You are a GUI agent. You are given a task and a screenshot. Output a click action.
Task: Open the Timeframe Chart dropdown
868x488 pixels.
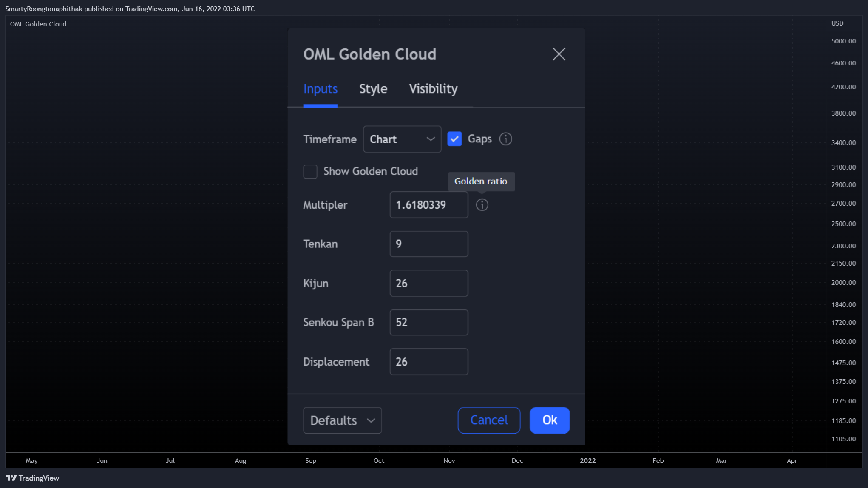pyautogui.click(x=402, y=139)
